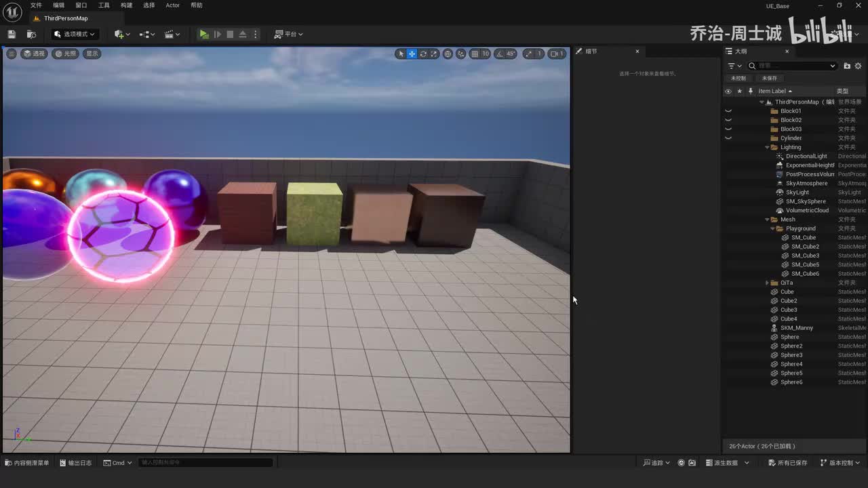Select the viewport select-mode arrow tool
The image size is (868, 488).
coord(401,54)
